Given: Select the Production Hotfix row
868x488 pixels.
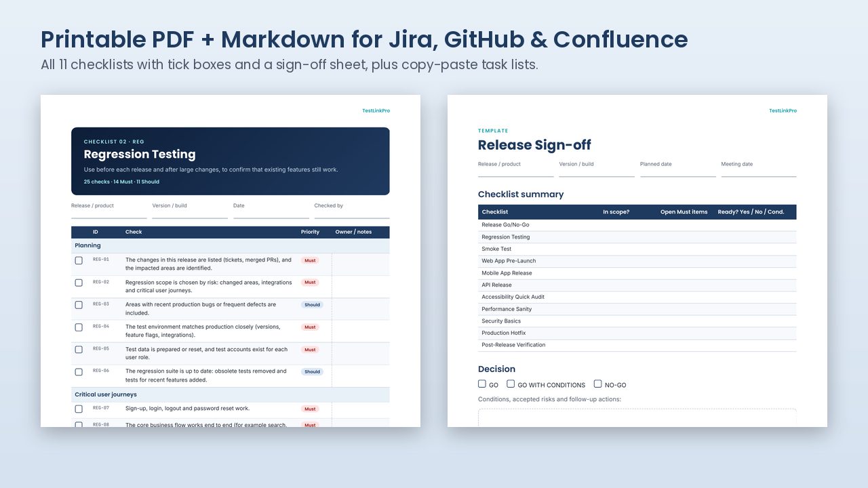Looking at the screenshot, I should coord(637,333).
